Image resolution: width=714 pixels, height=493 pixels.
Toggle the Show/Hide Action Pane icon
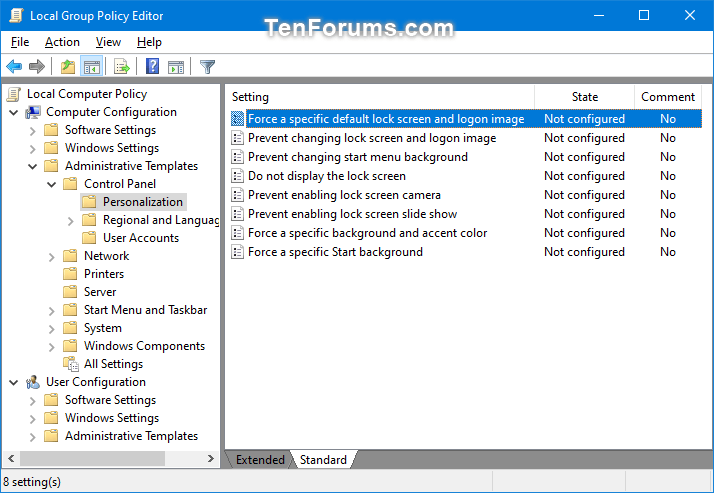click(x=176, y=67)
